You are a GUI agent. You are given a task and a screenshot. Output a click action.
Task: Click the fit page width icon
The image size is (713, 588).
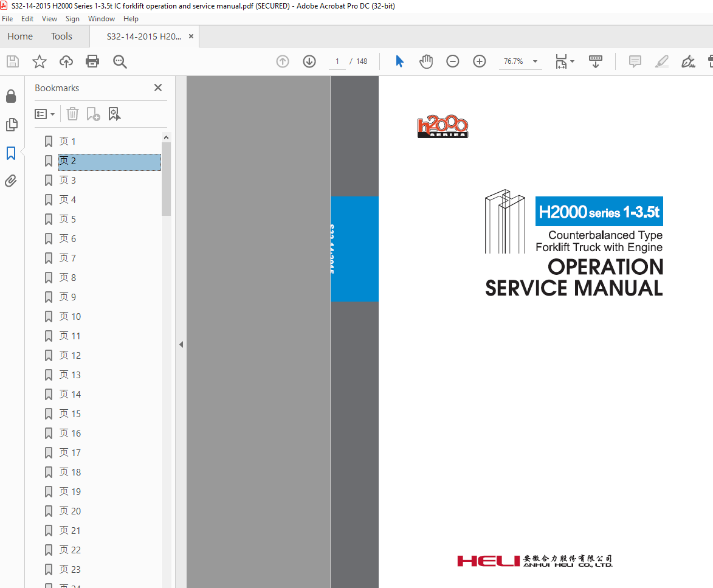point(561,61)
